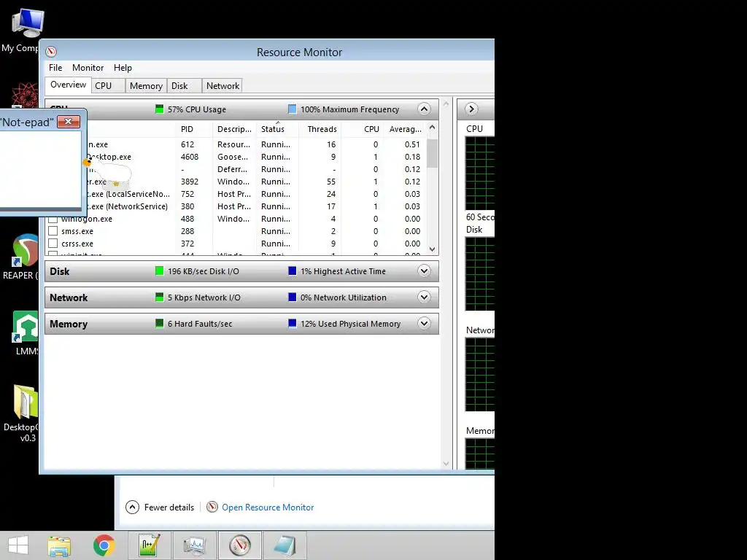Close the Not-epad popup window
The image size is (747, 560).
click(x=68, y=122)
